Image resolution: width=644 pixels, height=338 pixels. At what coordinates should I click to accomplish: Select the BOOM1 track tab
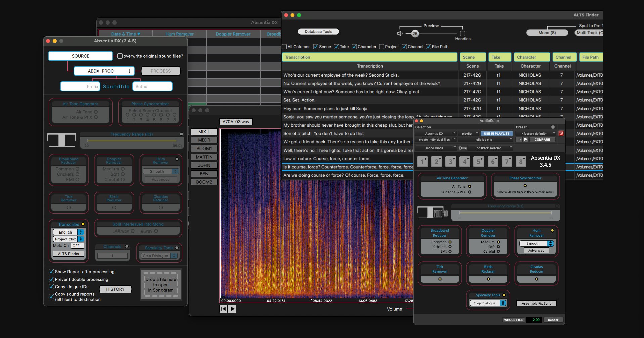pos(204,149)
